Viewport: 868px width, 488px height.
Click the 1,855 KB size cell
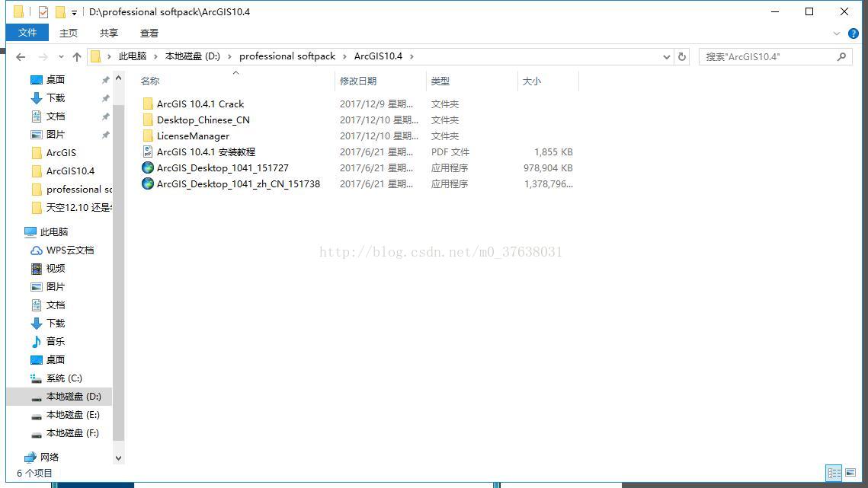click(x=553, y=152)
